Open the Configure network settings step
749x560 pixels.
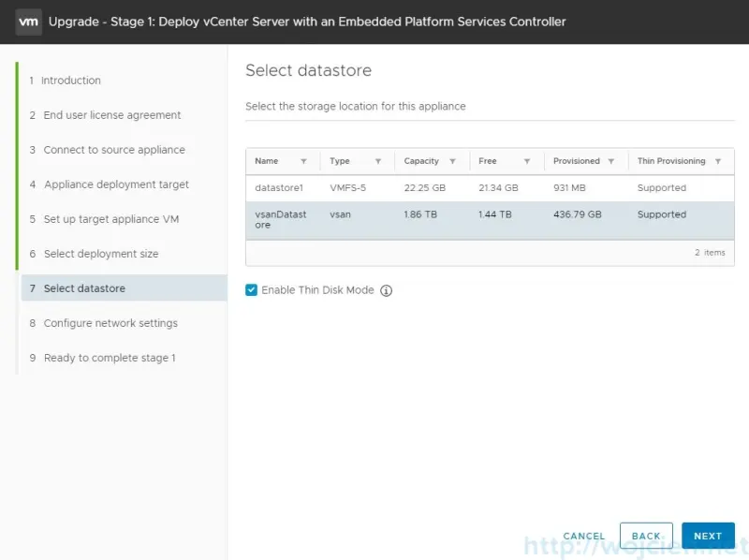tap(107, 323)
